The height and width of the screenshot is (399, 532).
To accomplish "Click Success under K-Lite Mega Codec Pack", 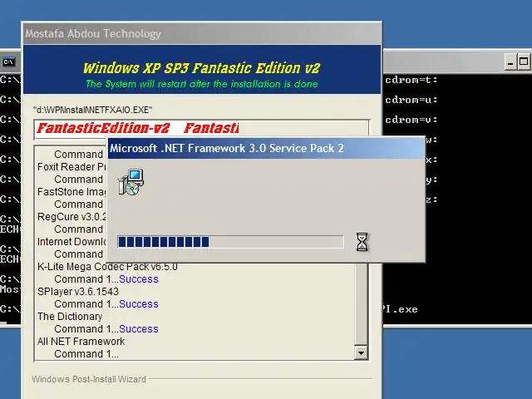I will (x=139, y=279).
